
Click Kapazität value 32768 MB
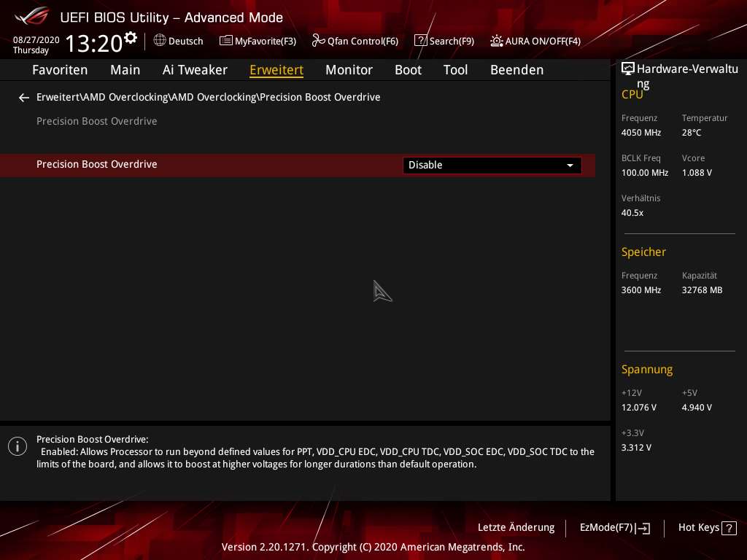pos(702,290)
